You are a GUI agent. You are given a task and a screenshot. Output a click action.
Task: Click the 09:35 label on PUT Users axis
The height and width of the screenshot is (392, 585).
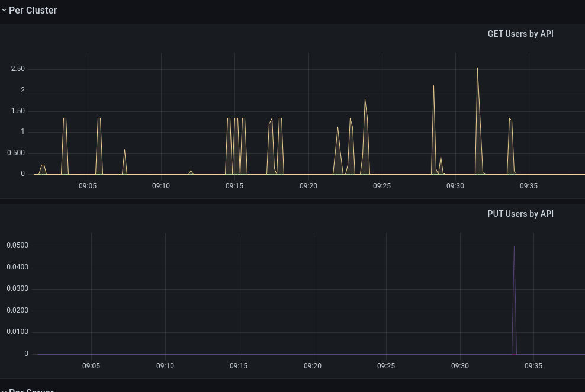click(x=533, y=366)
